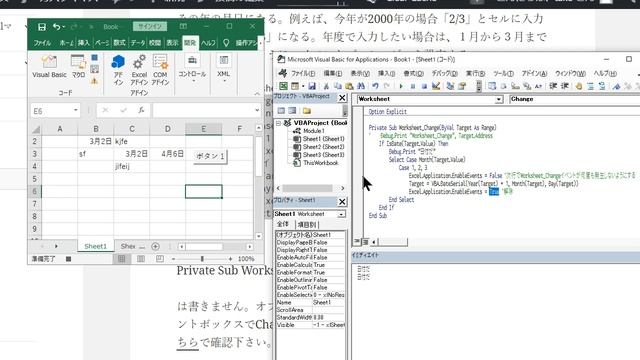Screen dimensions: 640x360
Task: Switch to Normal view in Excel status bar
Action: click(x=122, y=259)
